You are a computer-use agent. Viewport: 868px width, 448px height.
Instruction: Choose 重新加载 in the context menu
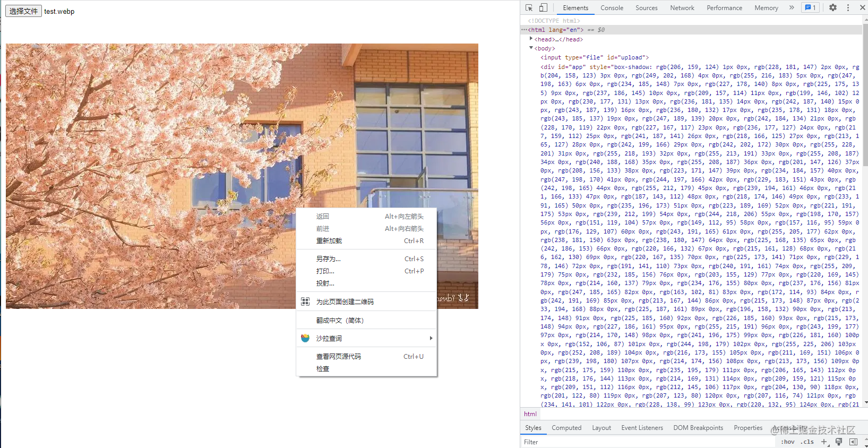(x=366, y=240)
